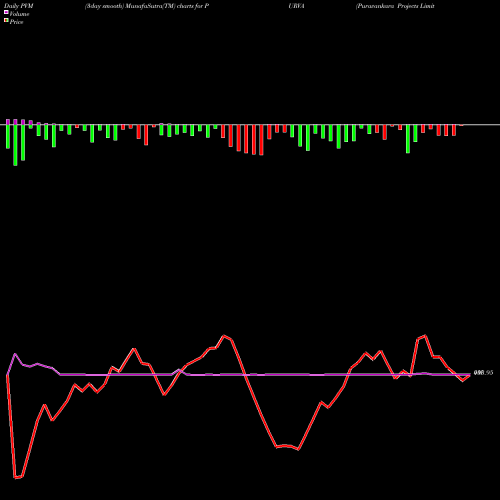Click the 'Daily PVM' title text
500x500 pixels.
(x=19, y=6)
